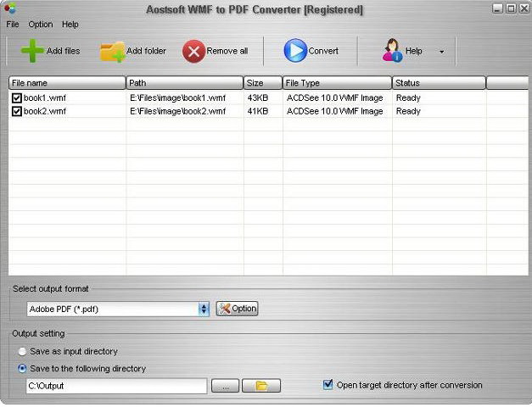Viewport: 532px width, 407px height.
Task: Maximize the converter window
Action: click(x=511, y=8)
